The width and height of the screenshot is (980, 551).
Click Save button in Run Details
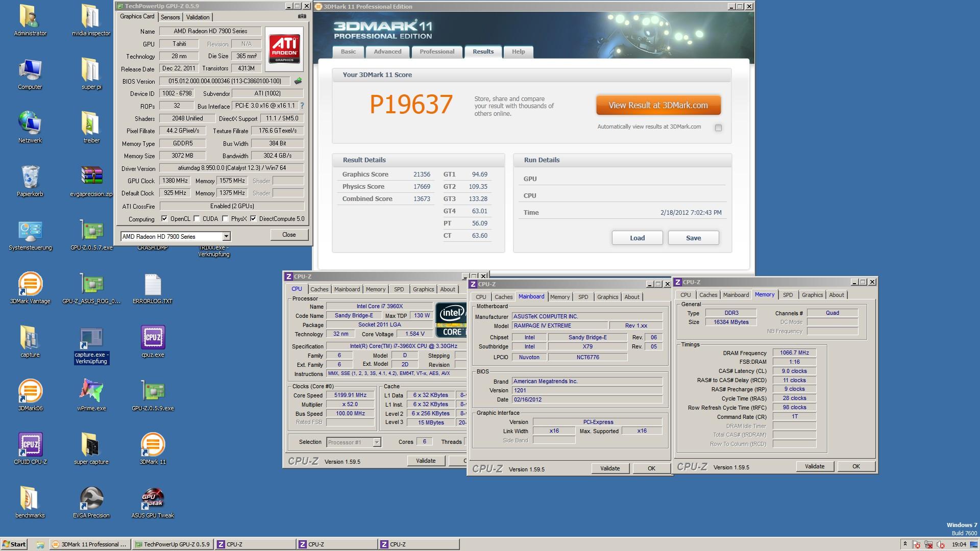[693, 238]
